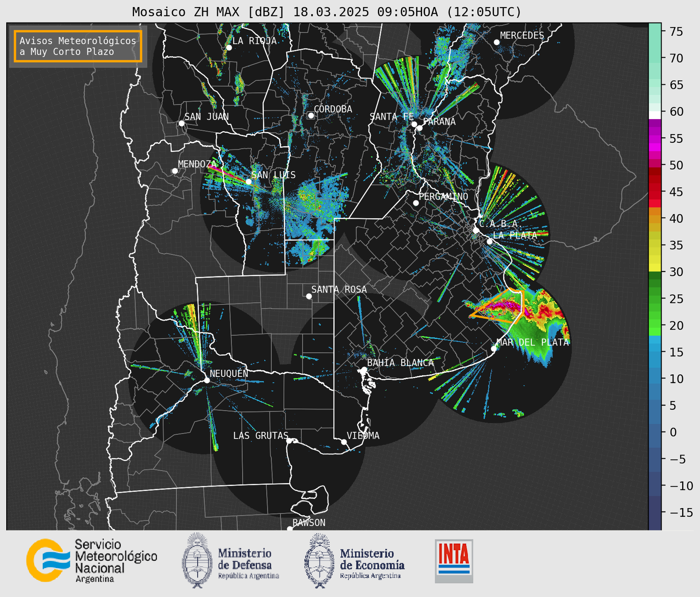Click the 30 dBZ yellow color band
Image resolution: width=700 pixels, height=597 pixels.
655,268
